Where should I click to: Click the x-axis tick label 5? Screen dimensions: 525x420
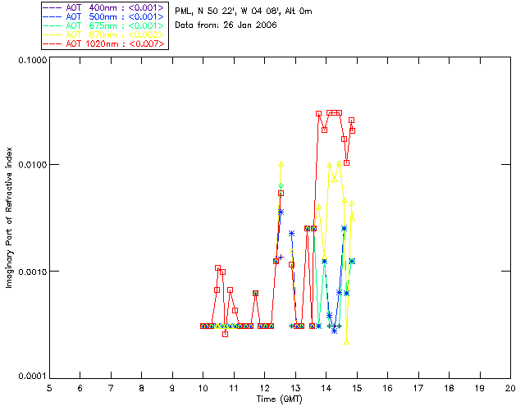point(49,388)
